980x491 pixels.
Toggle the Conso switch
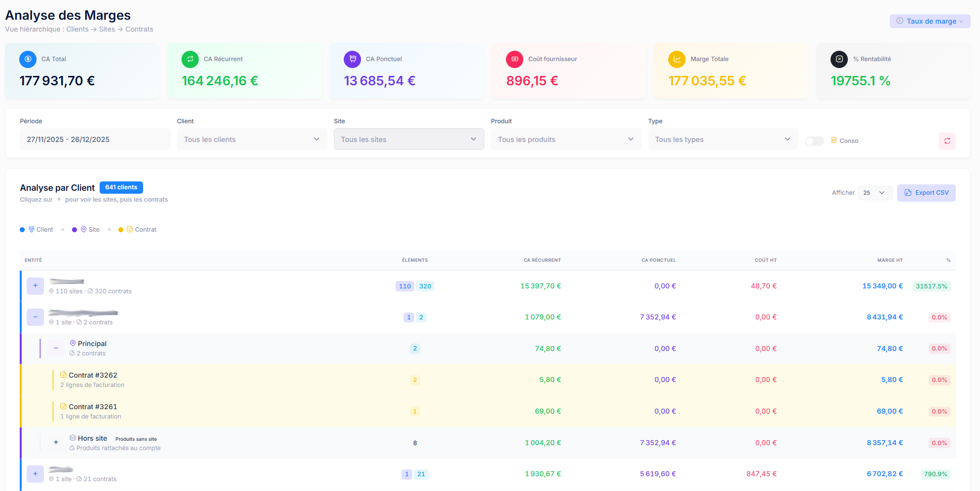click(814, 141)
